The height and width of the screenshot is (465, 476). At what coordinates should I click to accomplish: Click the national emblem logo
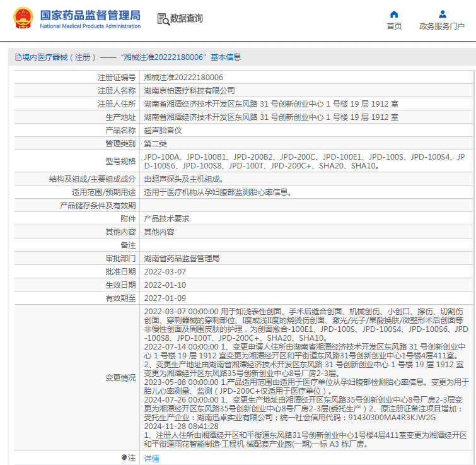point(23,18)
